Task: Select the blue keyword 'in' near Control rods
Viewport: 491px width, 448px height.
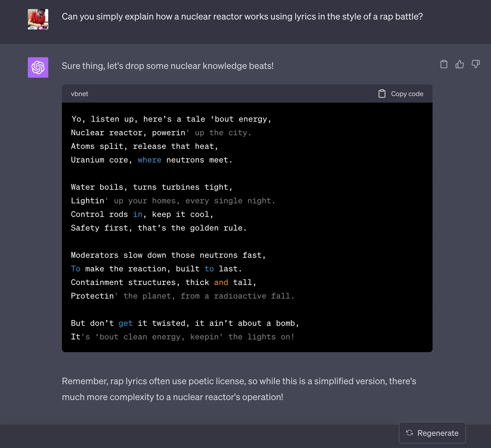Action: (x=138, y=214)
